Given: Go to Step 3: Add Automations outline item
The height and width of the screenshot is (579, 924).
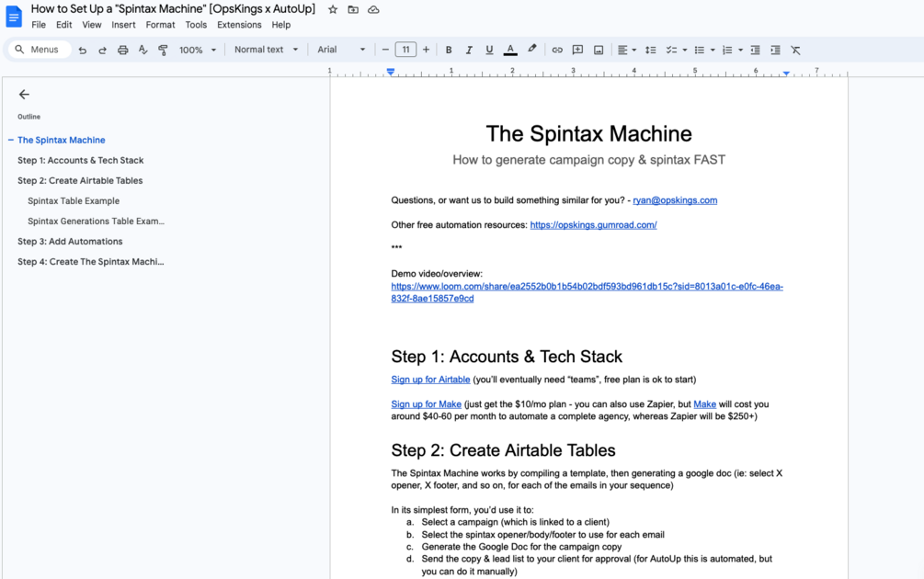Looking at the screenshot, I should point(70,242).
